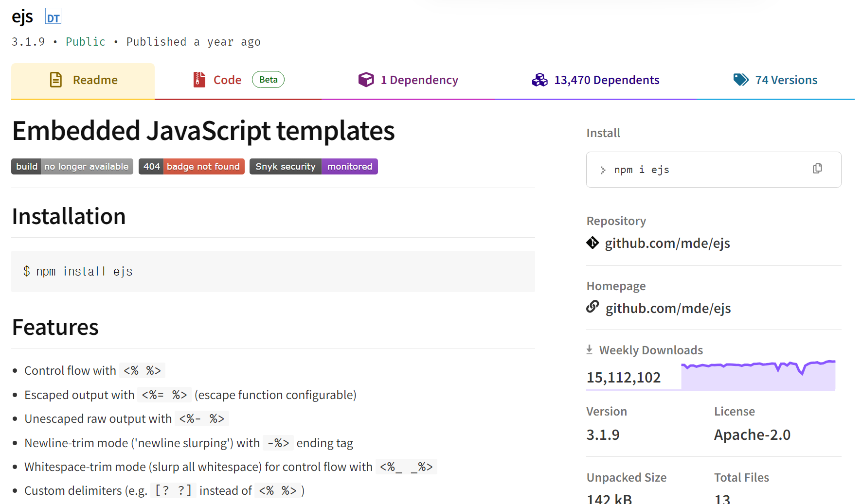Click the 404 badge not found badge
Viewport: 862px width, 504px height.
pyautogui.click(x=192, y=167)
